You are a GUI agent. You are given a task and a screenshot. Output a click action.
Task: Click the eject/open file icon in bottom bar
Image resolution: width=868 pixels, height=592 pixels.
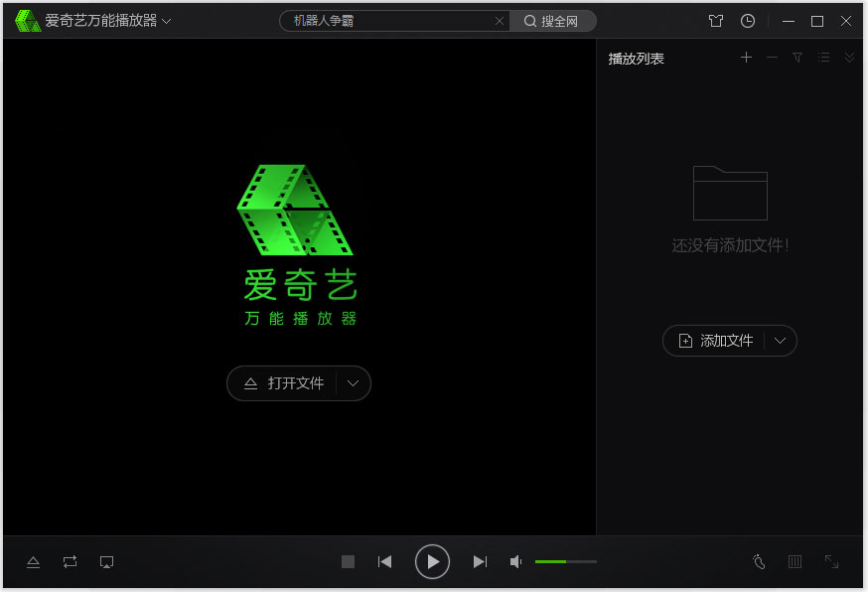tap(33, 562)
